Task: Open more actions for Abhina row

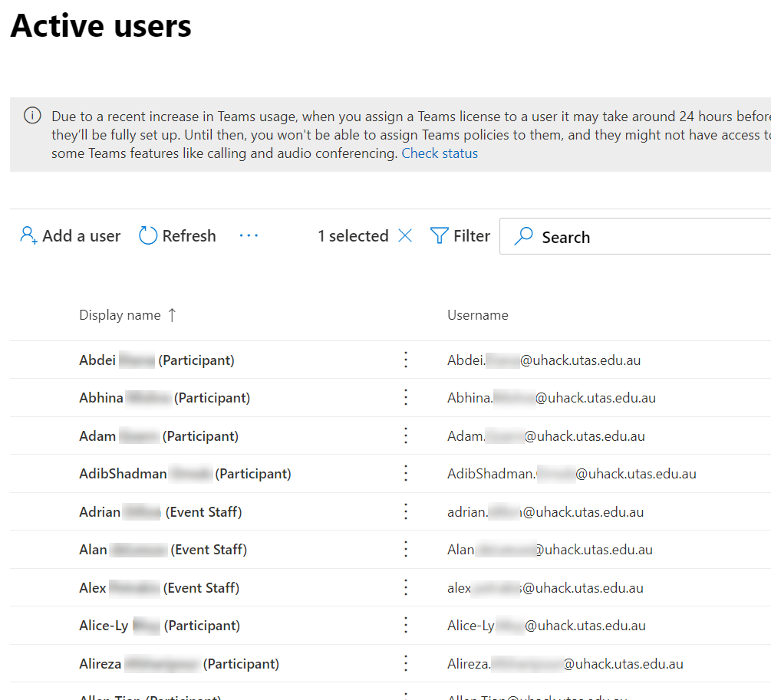Action: pos(407,398)
